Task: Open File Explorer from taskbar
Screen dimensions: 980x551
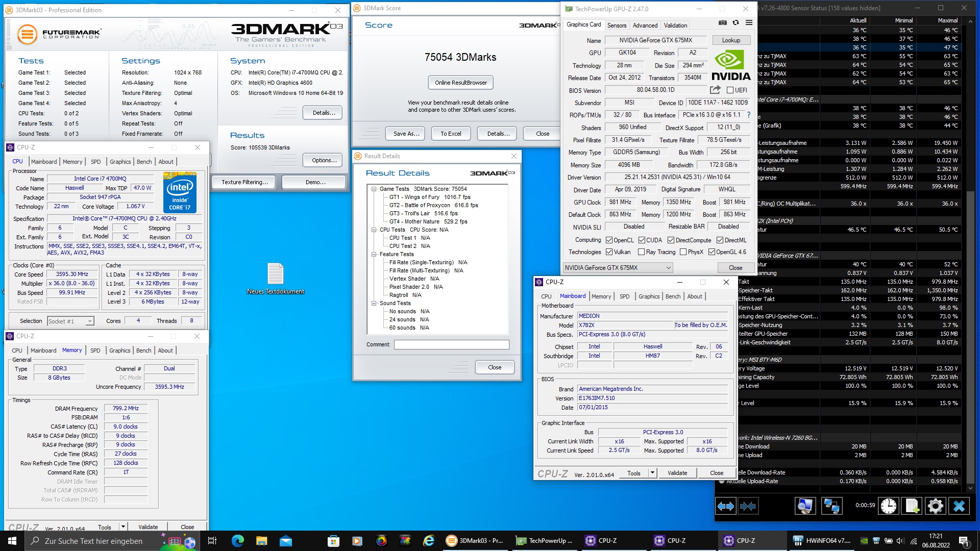Action: coord(261,541)
